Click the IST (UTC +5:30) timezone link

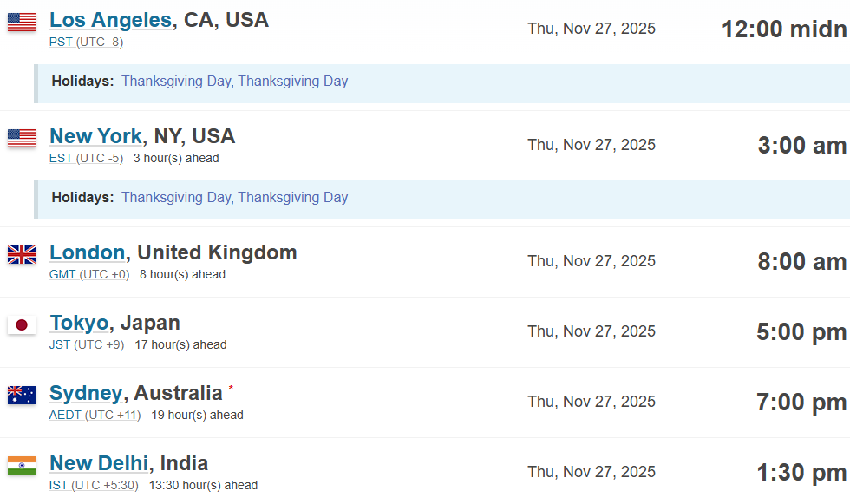(94, 485)
